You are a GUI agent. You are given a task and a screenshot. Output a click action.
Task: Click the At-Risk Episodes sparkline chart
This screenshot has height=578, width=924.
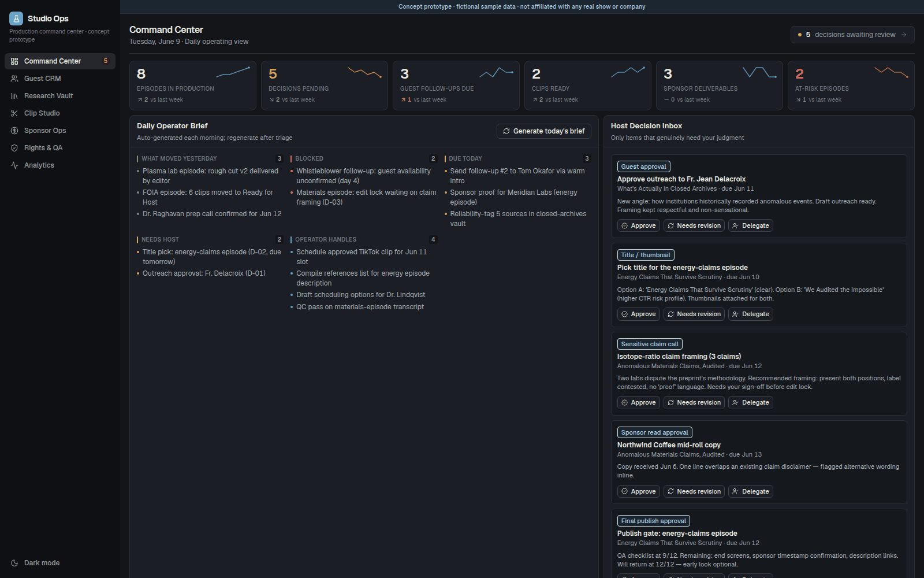coord(891,72)
